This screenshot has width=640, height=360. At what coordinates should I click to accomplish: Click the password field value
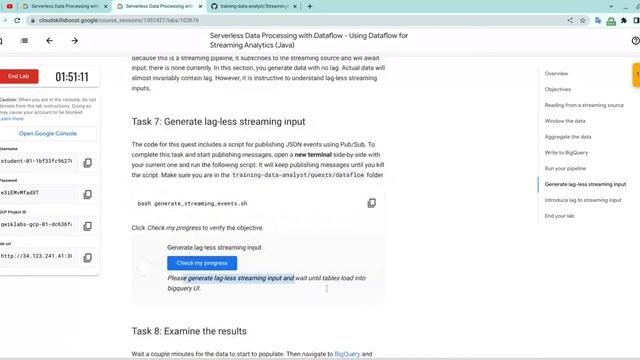click(x=38, y=193)
